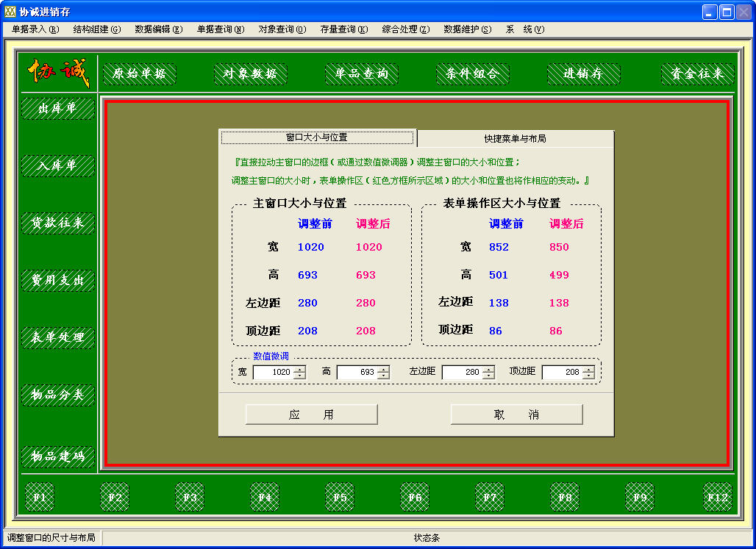Open the 费用支出 sidebar icon
The height and width of the screenshot is (549, 756).
coord(57,280)
